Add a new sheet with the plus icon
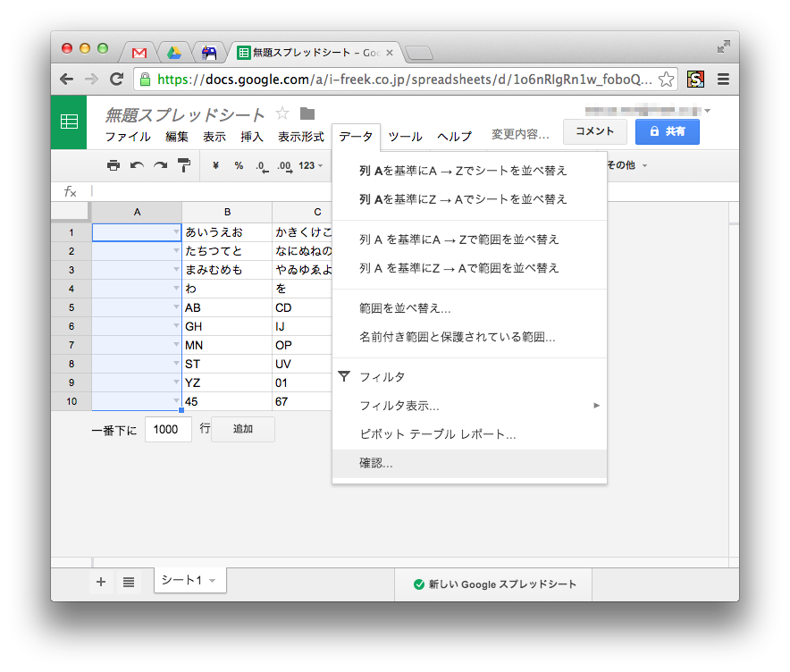 click(100, 582)
